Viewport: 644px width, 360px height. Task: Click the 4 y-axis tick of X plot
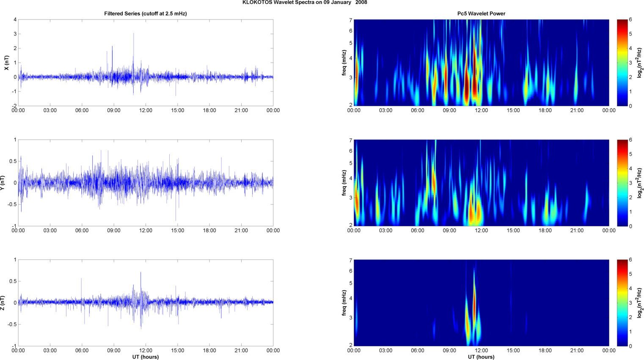pyautogui.click(x=15, y=20)
